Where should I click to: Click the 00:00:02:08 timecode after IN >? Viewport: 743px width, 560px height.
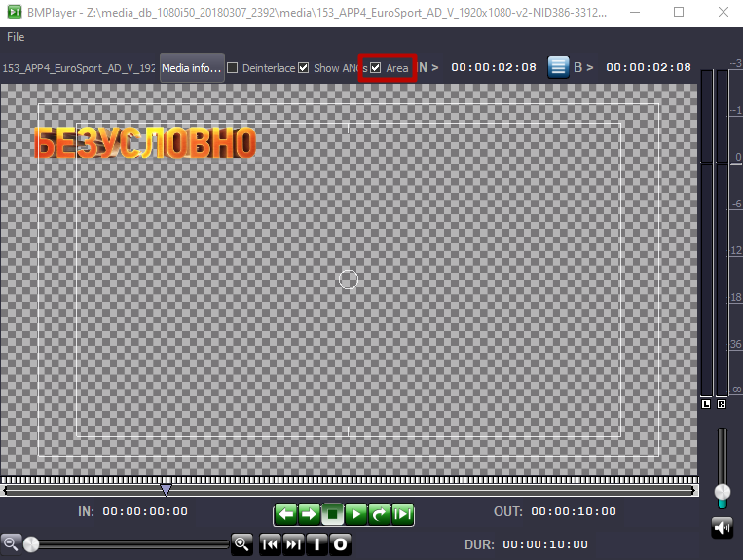tap(494, 68)
